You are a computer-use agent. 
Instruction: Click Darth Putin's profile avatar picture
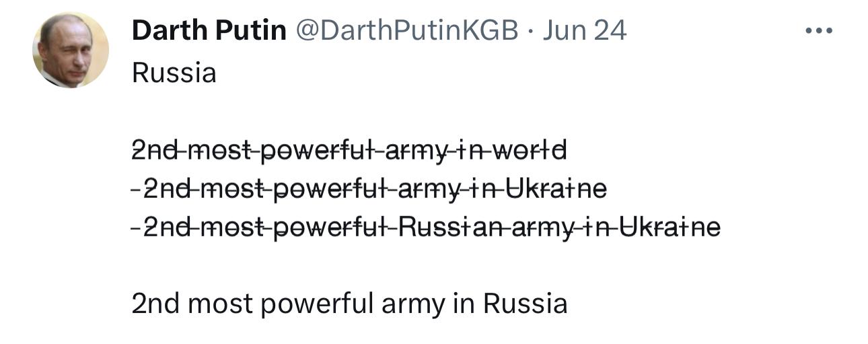[x=71, y=50]
